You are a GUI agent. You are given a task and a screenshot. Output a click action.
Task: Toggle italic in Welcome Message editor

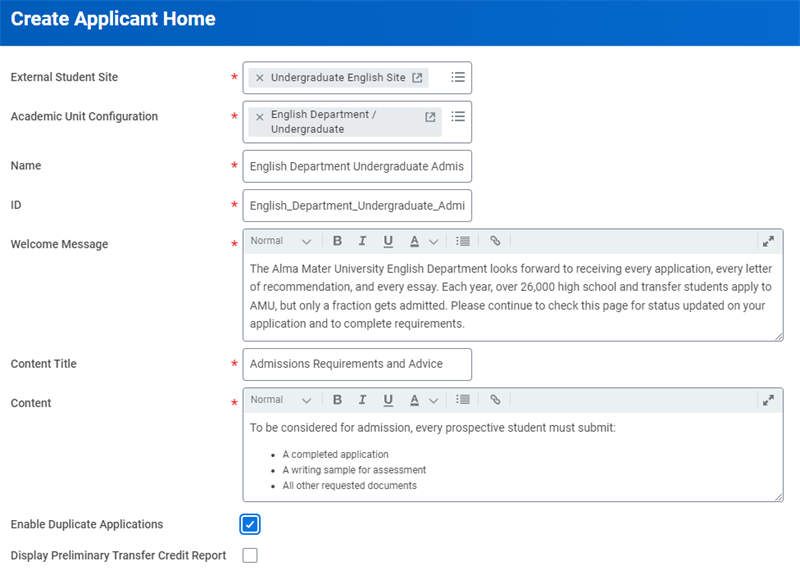pos(362,241)
